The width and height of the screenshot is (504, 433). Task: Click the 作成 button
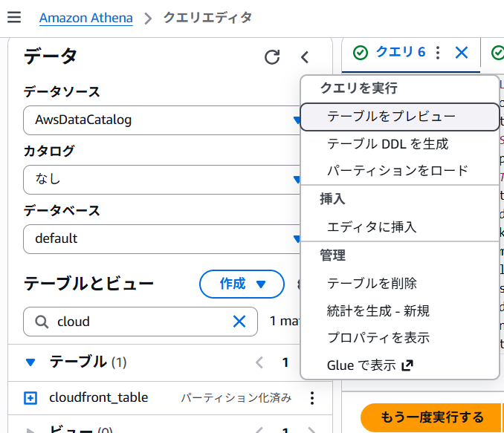click(242, 284)
